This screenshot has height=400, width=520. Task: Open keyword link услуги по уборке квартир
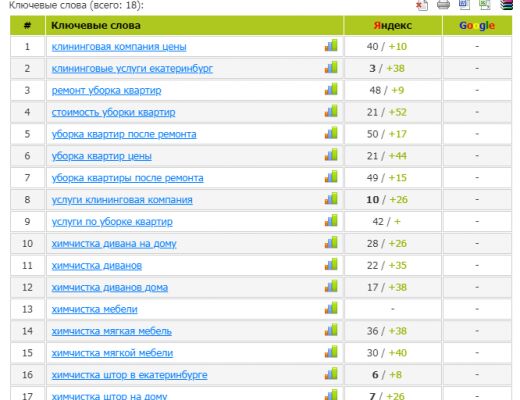(x=112, y=222)
